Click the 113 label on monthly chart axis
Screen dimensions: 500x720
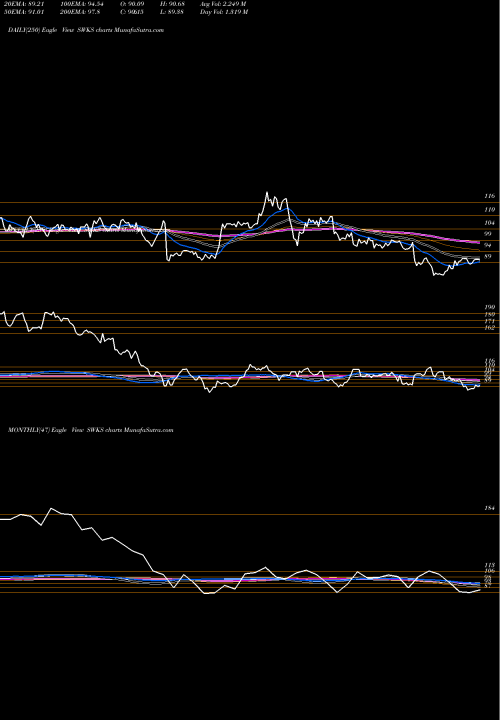pyautogui.click(x=489, y=566)
